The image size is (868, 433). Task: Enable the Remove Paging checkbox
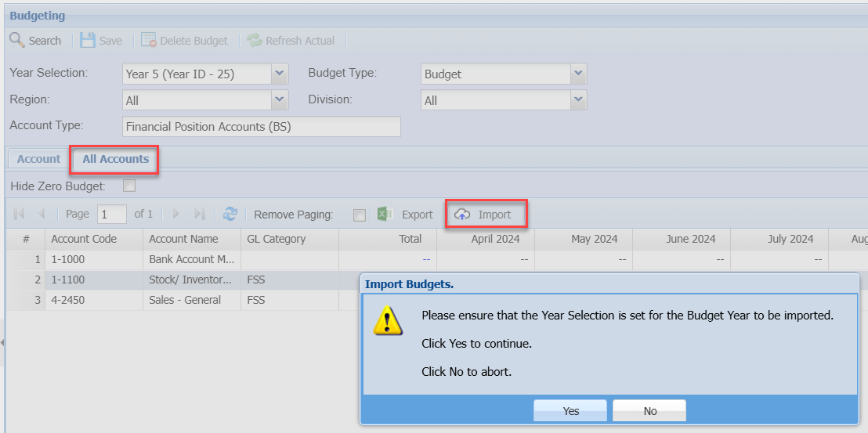359,215
